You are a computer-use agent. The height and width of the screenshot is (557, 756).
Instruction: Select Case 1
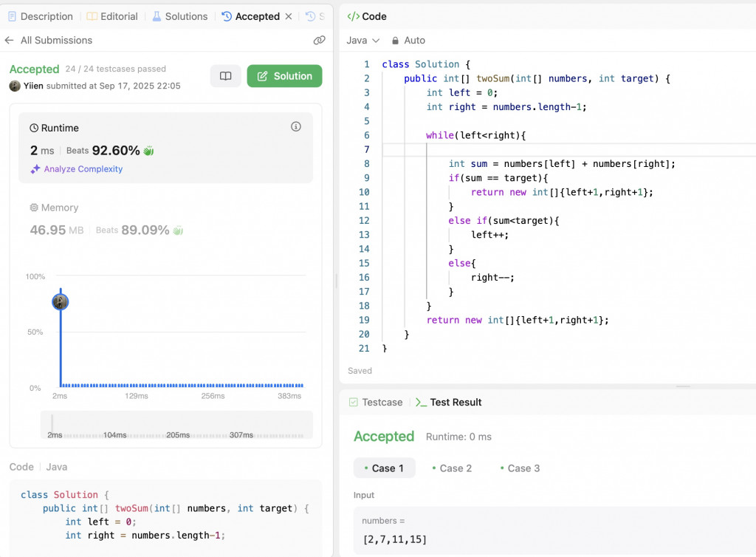pyautogui.click(x=384, y=468)
